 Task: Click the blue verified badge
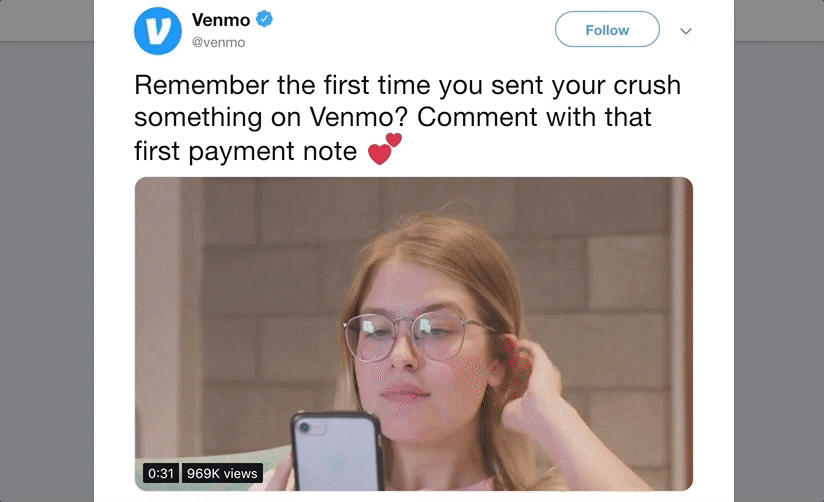coord(264,19)
